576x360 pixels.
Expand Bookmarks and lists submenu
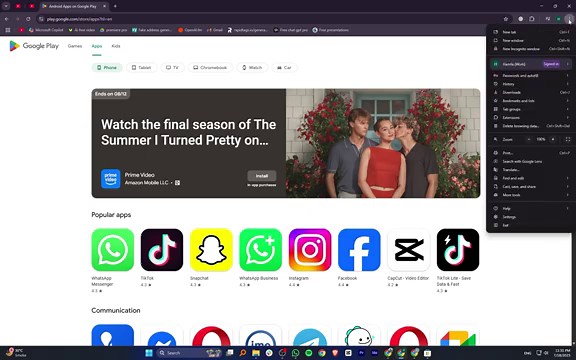click(531, 101)
